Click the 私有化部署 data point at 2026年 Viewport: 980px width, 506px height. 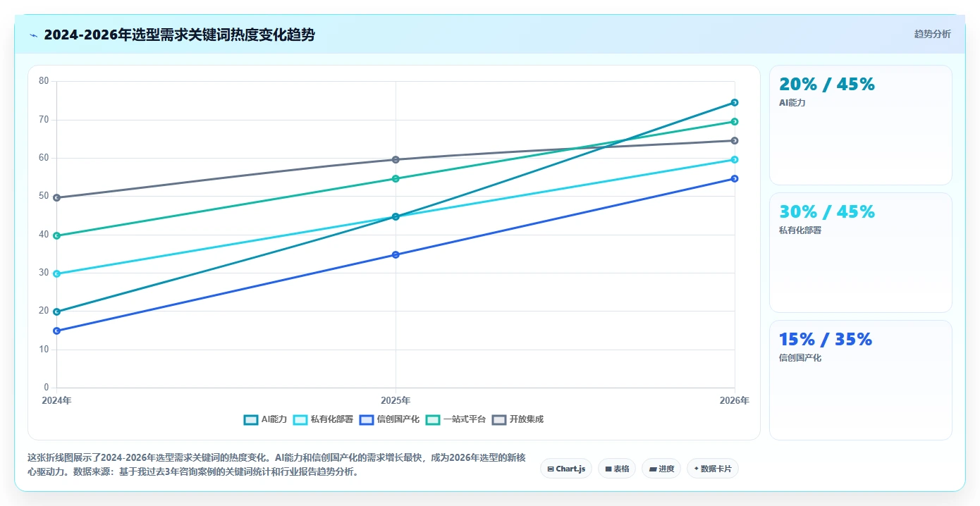click(x=734, y=160)
